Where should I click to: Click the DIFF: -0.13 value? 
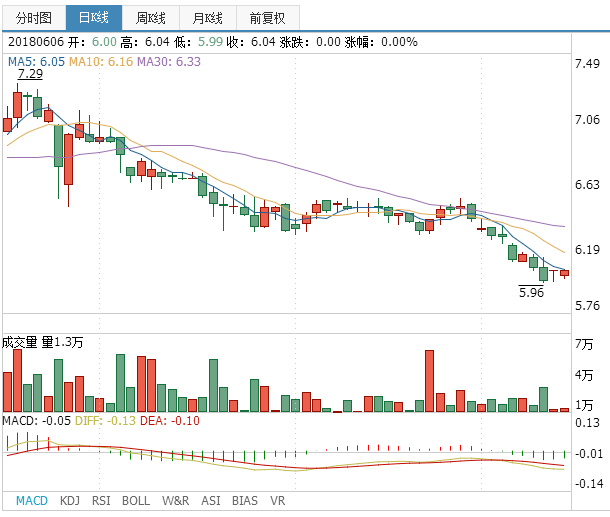point(105,421)
